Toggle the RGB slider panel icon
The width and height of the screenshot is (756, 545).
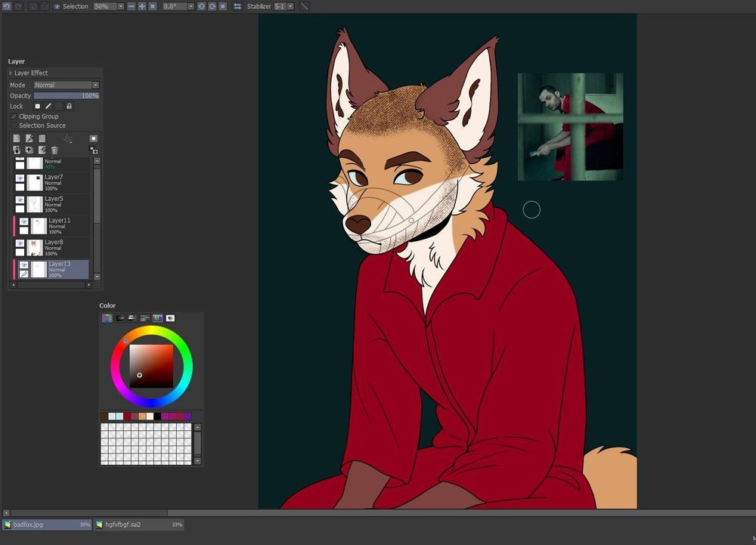(x=119, y=318)
